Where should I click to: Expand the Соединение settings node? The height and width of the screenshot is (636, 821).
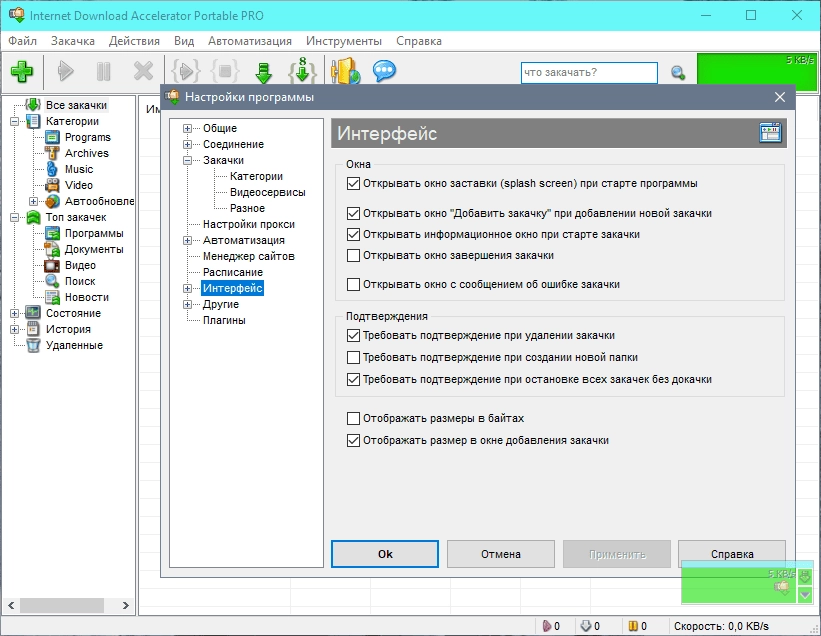(x=187, y=144)
